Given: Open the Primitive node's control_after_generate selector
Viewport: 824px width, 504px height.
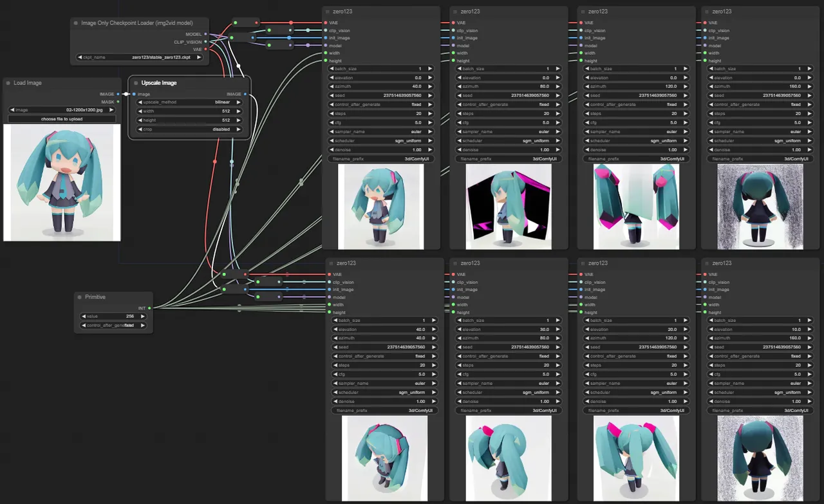Looking at the screenshot, I should (x=113, y=326).
